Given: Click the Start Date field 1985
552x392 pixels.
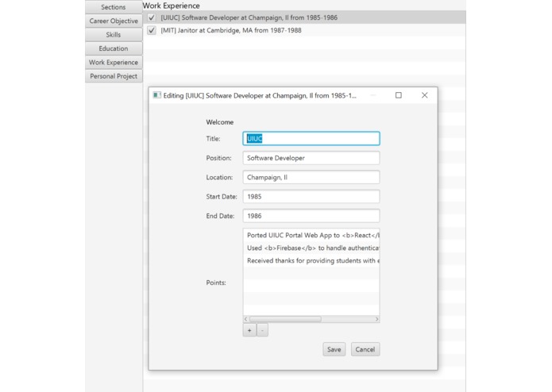Looking at the screenshot, I should coord(311,197).
